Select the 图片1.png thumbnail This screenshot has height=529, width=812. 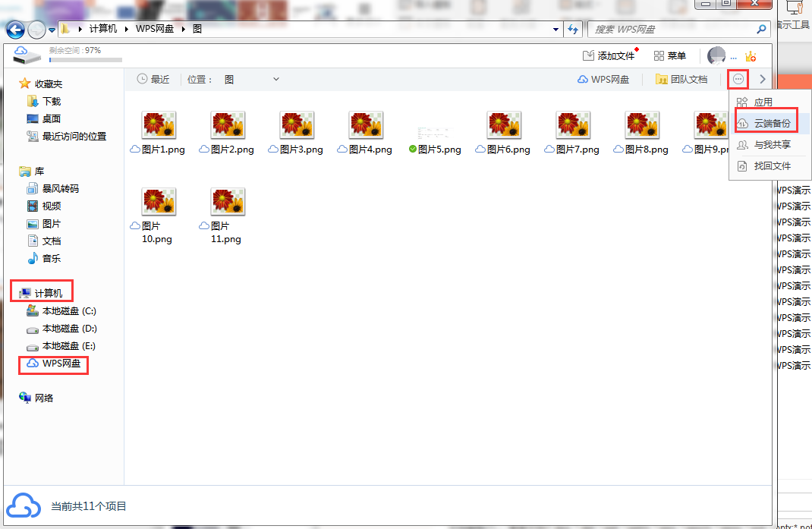click(x=159, y=125)
